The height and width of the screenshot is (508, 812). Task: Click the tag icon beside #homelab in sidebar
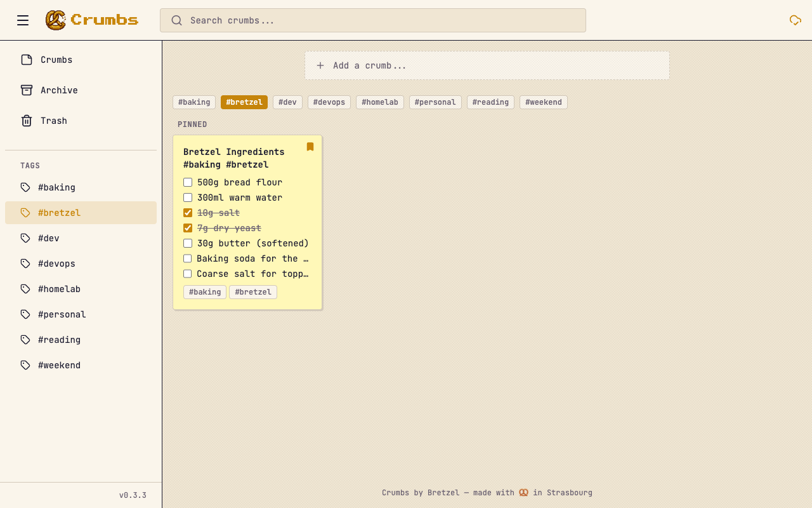click(x=25, y=289)
